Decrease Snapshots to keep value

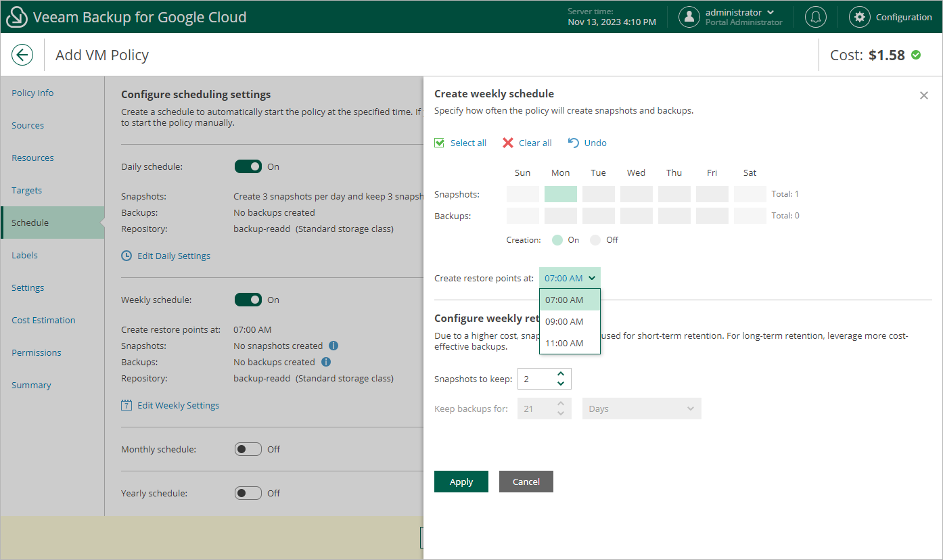point(561,383)
